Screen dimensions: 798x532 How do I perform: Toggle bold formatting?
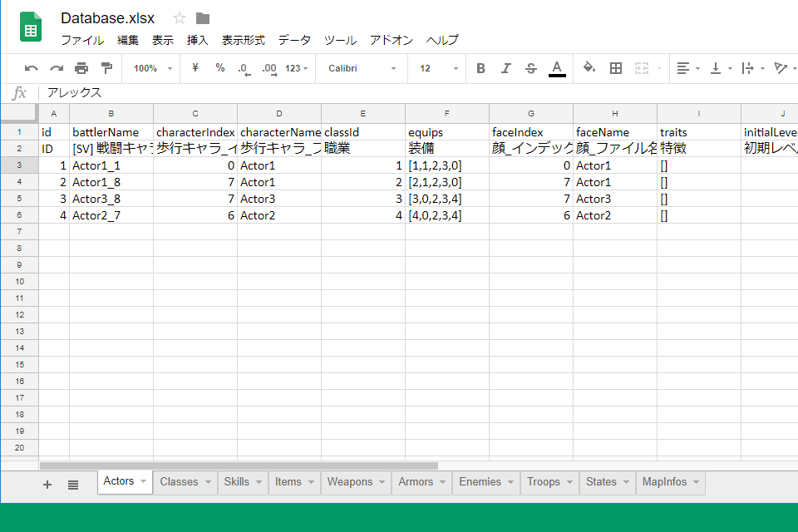click(480, 68)
